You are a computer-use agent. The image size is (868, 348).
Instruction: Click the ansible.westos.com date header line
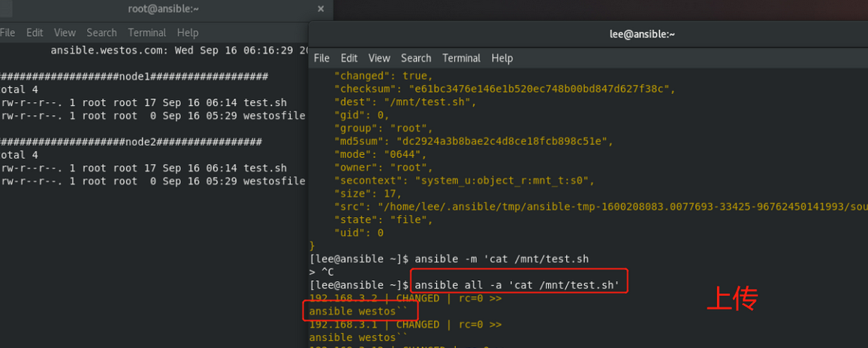(179, 50)
